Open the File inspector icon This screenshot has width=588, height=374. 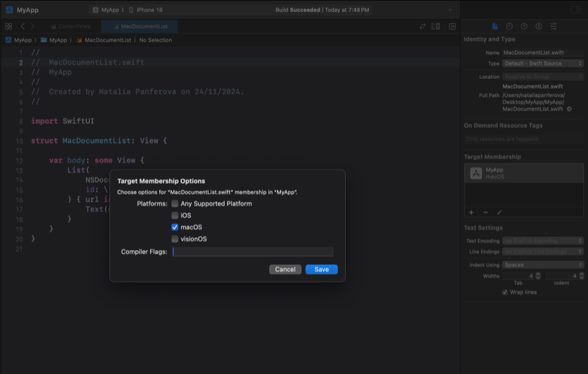click(494, 26)
